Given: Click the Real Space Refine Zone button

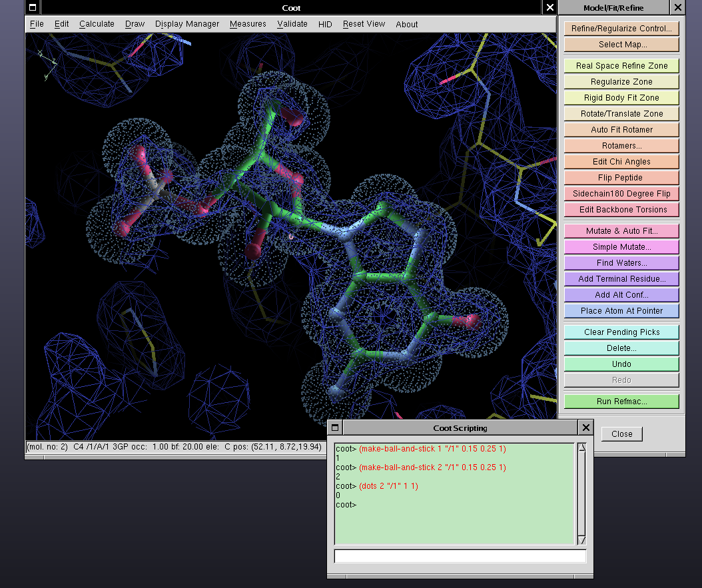Looking at the screenshot, I should coord(621,66).
